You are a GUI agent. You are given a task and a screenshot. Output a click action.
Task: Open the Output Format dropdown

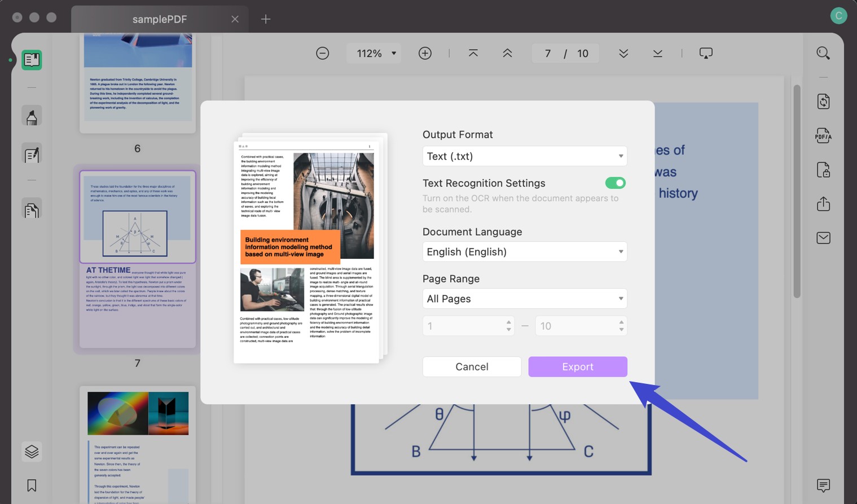(x=524, y=156)
